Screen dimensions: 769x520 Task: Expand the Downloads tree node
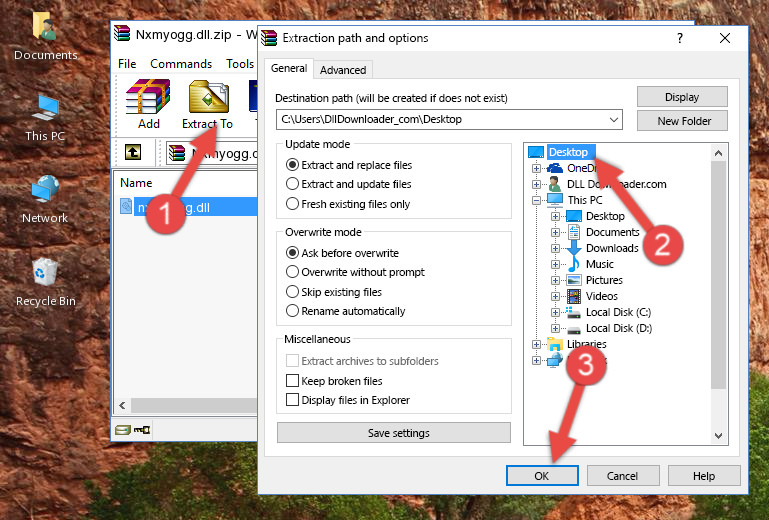pyautogui.click(x=555, y=248)
